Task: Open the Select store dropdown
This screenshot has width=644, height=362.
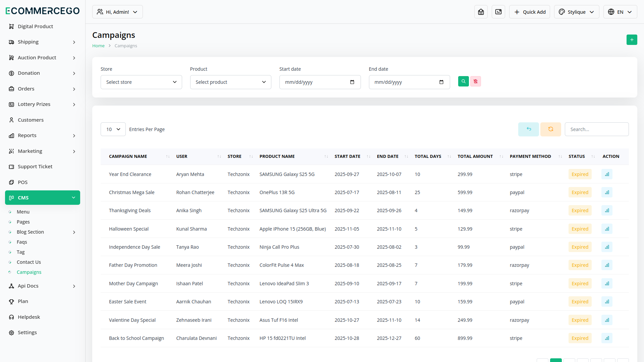Action: tap(141, 82)
